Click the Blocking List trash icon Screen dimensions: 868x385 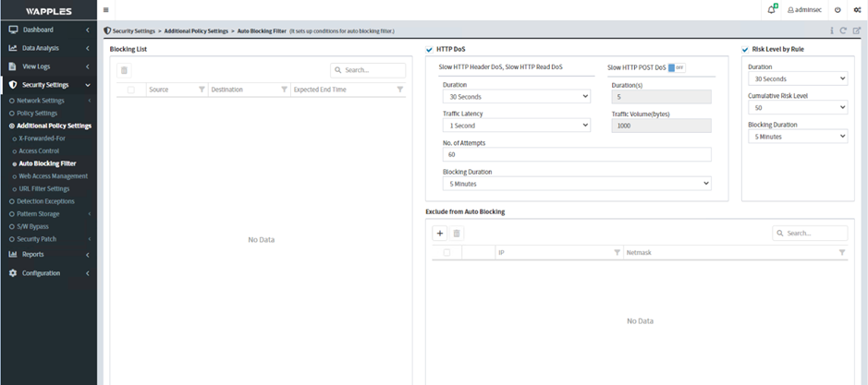tap(125, 70)
